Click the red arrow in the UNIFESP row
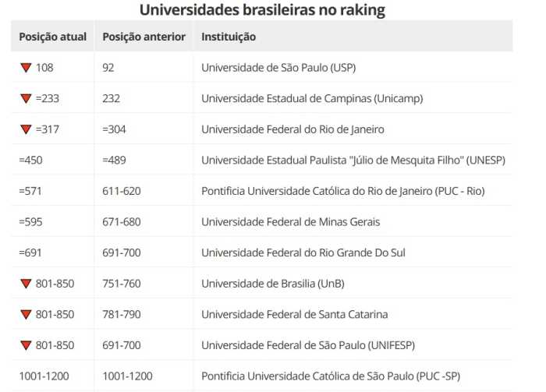This screenshot has width=546, height=392. click(26, 345)
